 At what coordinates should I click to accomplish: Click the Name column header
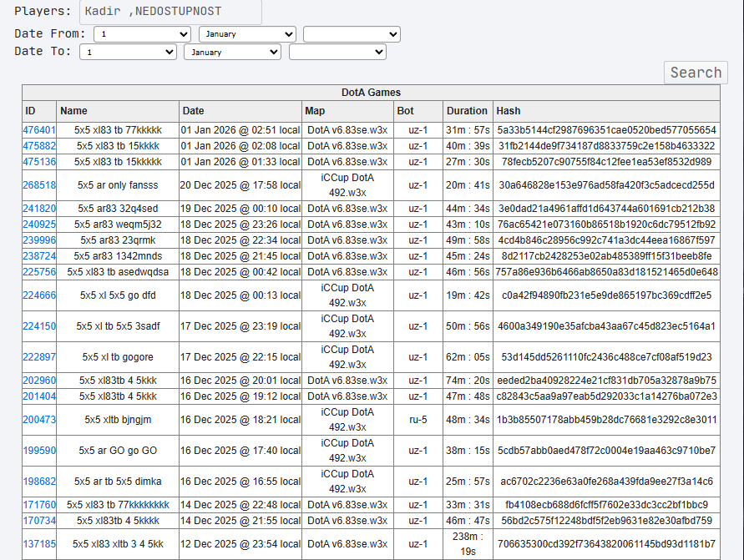[x=118, y=111]
